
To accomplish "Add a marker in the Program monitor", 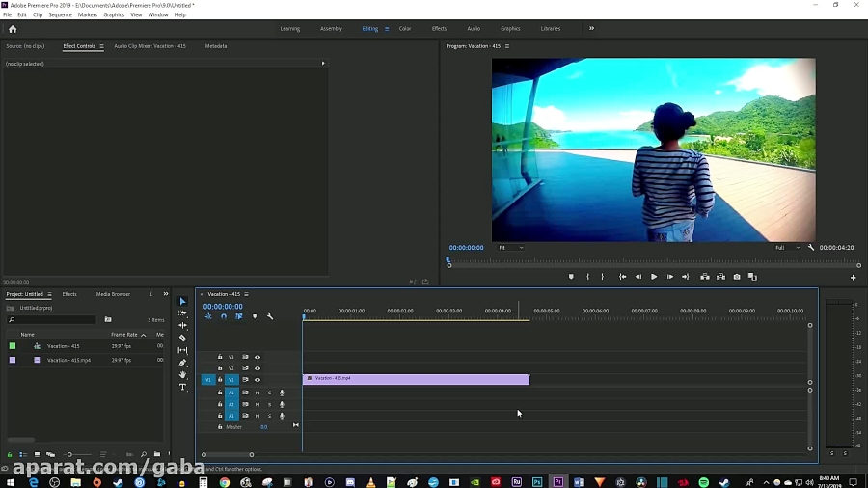I will coord(571,277).
